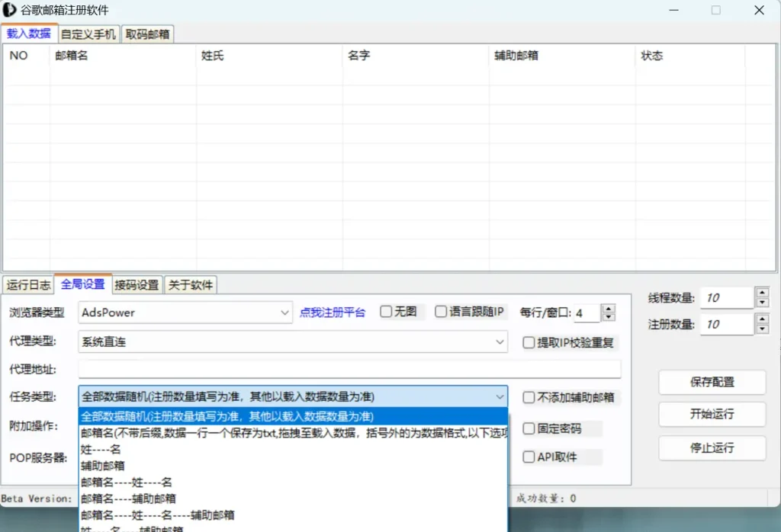Switch to the 运行日志 tab
The image size is (781, 532).
pyautogui.click(x=28, y=284)
